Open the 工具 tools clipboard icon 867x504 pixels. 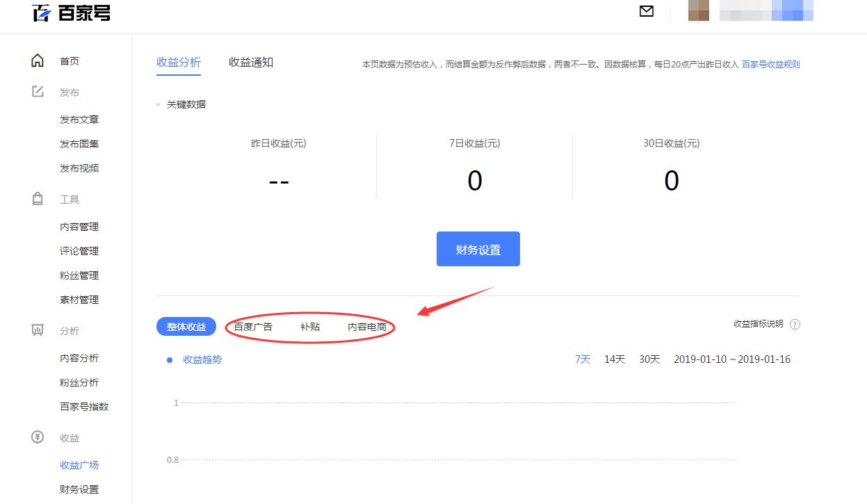point(38,199)
